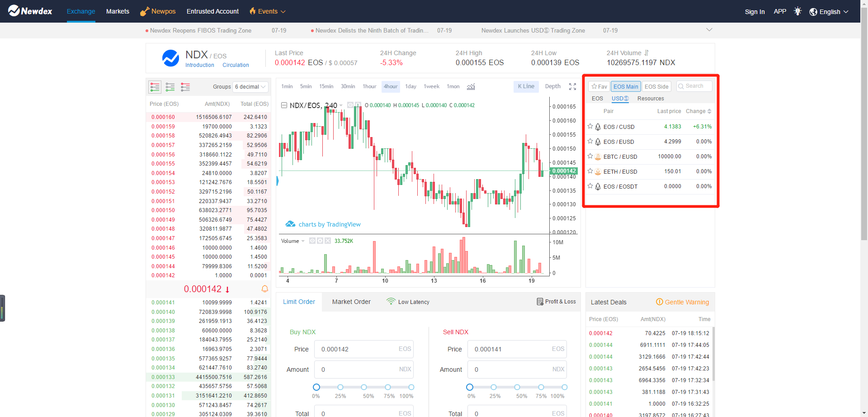Viewport: 868px width, 417px height.
Task: Show buy-orders-only order book view
Action: tap(170, 87)
